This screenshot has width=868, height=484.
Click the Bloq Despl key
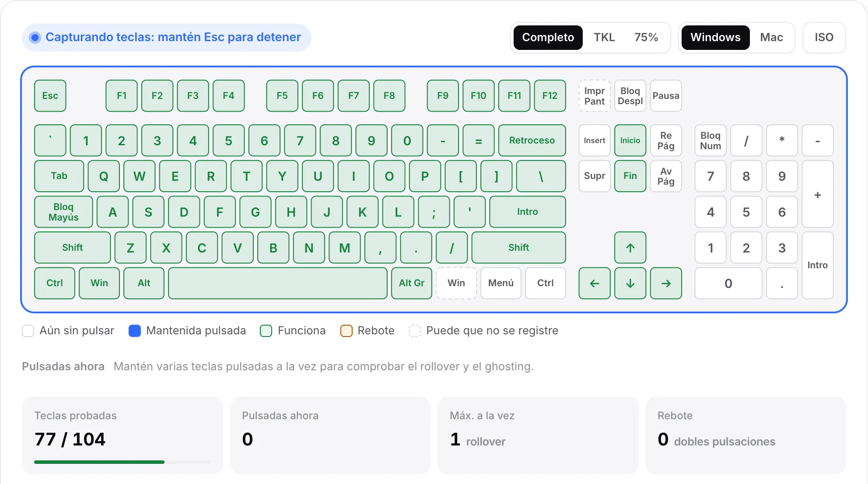tap(630, 96)
